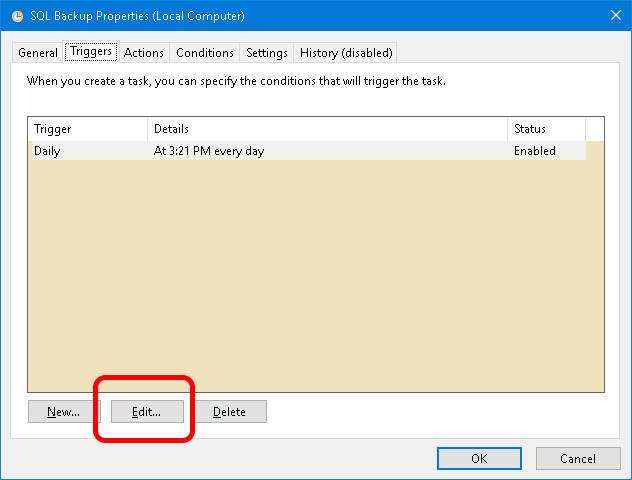
Task: Click Edit... to modify the trigger
Action: pos(147,411)
